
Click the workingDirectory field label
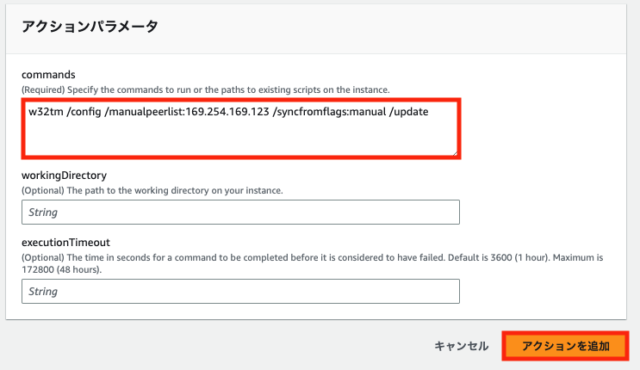point(64,175)
